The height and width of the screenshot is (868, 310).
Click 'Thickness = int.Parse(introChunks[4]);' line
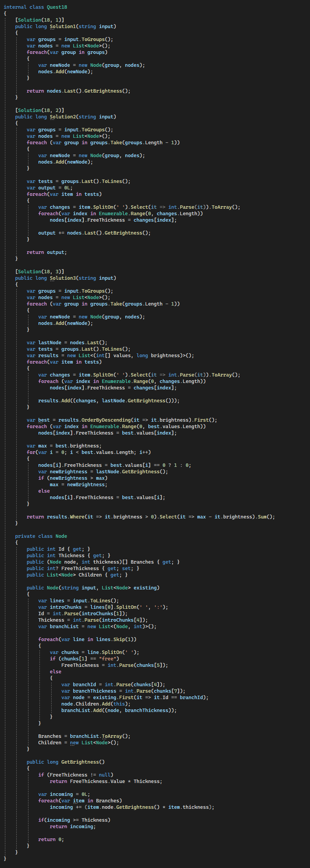(x=93, y=620)
